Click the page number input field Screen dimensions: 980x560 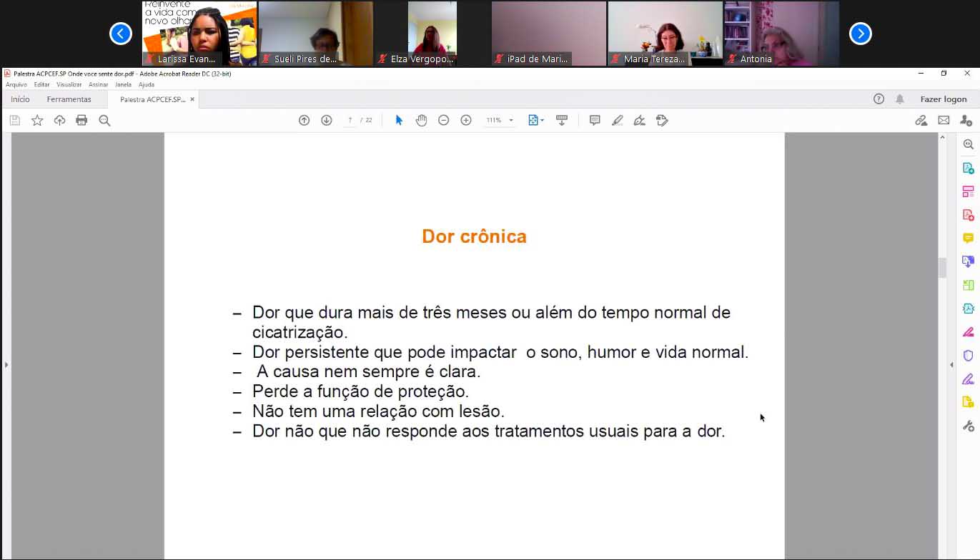pyautogui.click(x=350, y=121)
